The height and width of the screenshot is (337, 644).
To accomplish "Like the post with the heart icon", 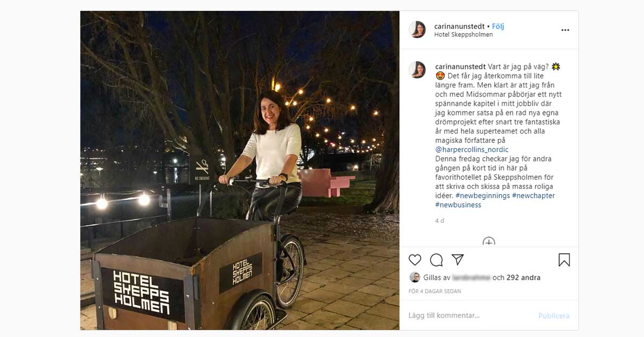I will pyautogui.click(x=415, y=260).
